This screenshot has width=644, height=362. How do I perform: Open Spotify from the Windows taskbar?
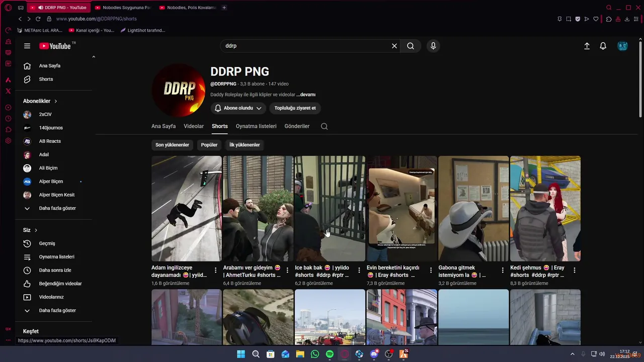330,354
